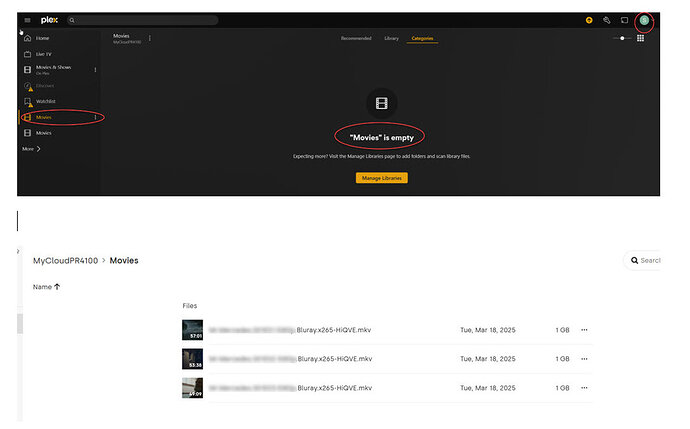
Task: Select file name beside the 57:01 thumbnail
Action: coord(290,330)
